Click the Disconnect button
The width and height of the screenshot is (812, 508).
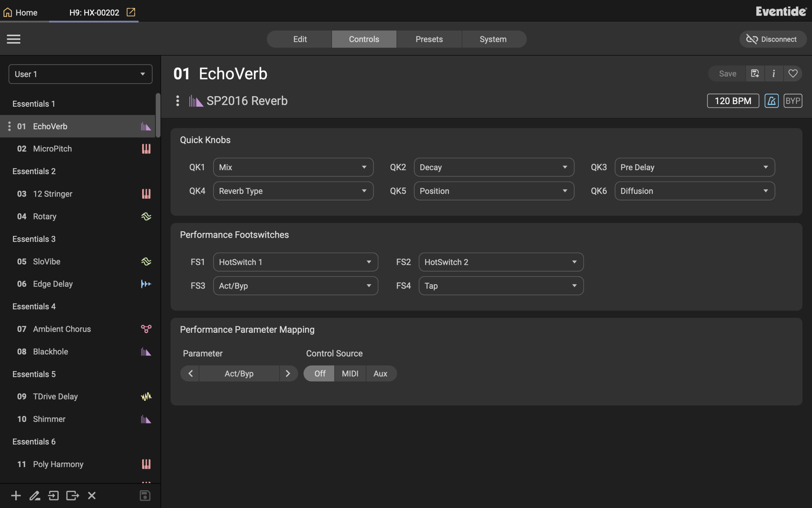[x=773, y=39]
